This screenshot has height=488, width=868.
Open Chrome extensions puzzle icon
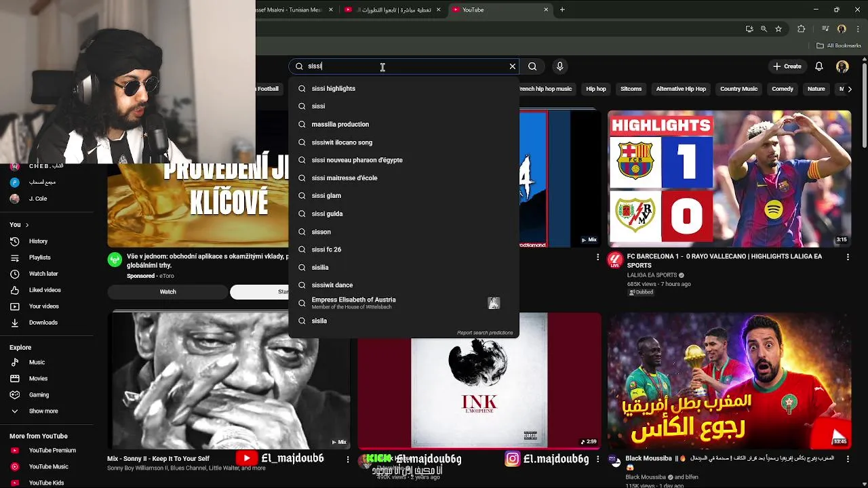[x=802, y=29]
